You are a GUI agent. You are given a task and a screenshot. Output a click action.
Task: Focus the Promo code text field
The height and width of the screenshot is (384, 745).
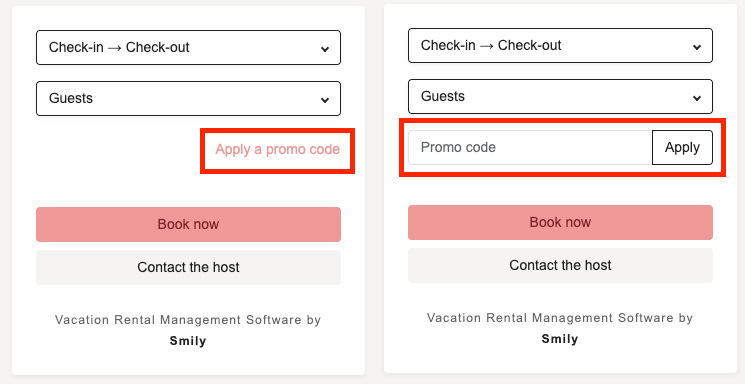tap(530, 147)
